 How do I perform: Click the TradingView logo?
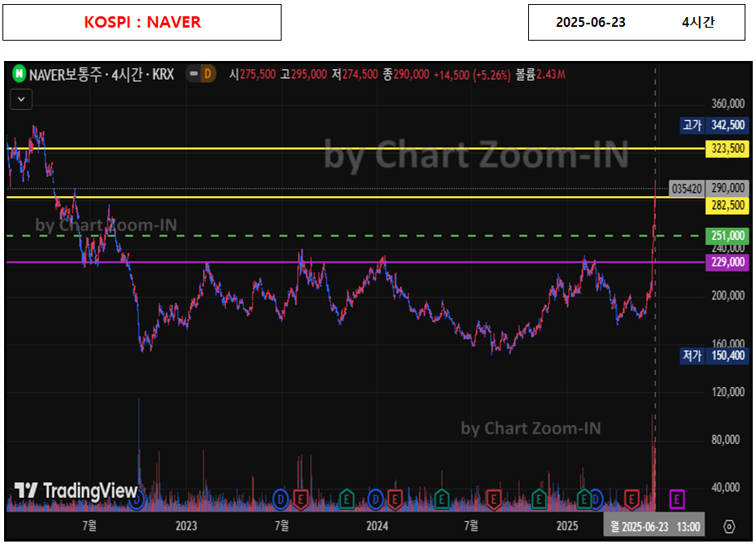tap(76, 490)
